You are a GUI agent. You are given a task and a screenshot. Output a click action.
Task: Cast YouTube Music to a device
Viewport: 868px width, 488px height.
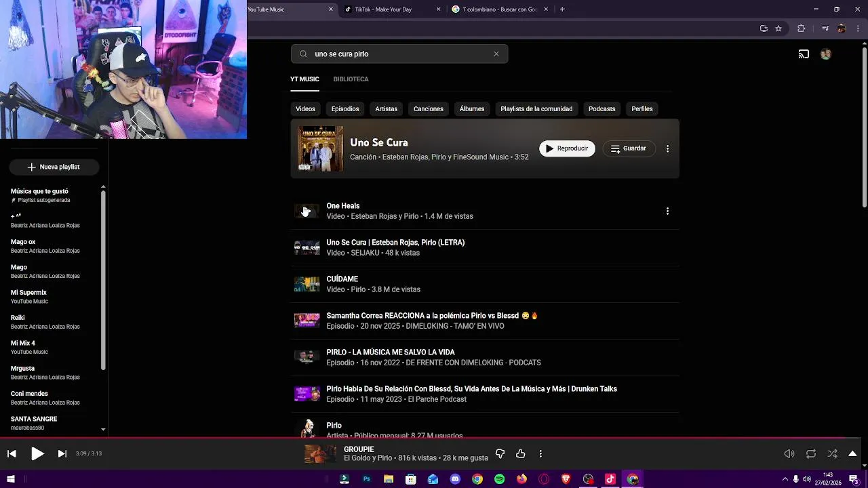[804, 54]
